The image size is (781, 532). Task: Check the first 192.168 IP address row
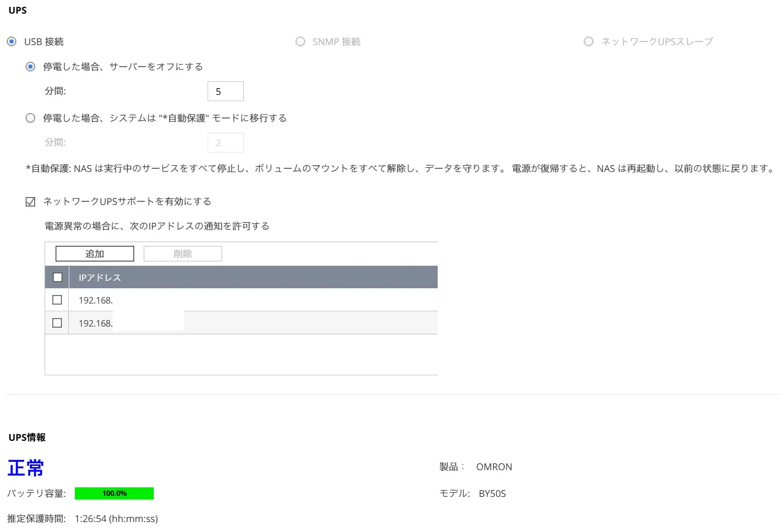coord(57,300)
